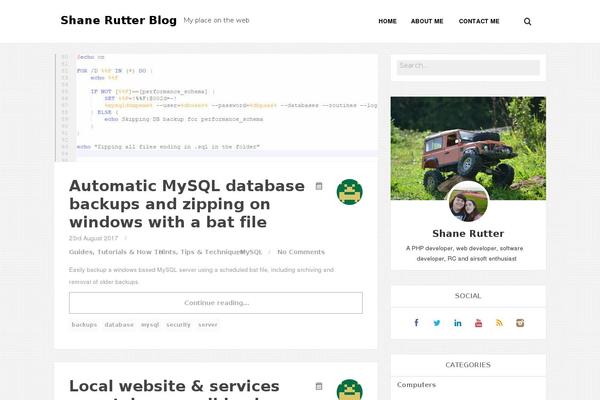This screenshot has width=600, height=400.
Task: Select the mysql tag
Action: coord(150,325)
